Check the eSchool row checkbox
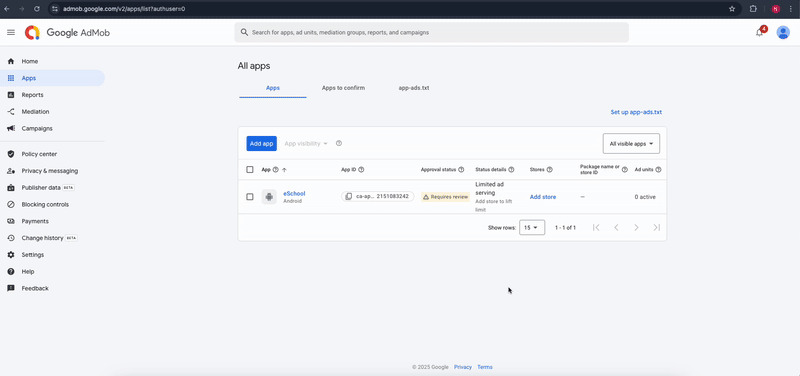The height and width of the screenshot is (376, 800). (x=249, y=196)
